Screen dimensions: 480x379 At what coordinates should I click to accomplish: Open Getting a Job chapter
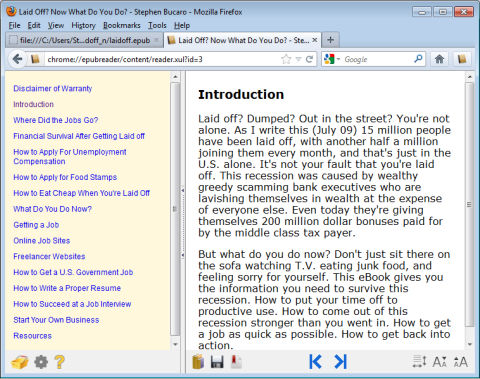click(x=36, y=225)
